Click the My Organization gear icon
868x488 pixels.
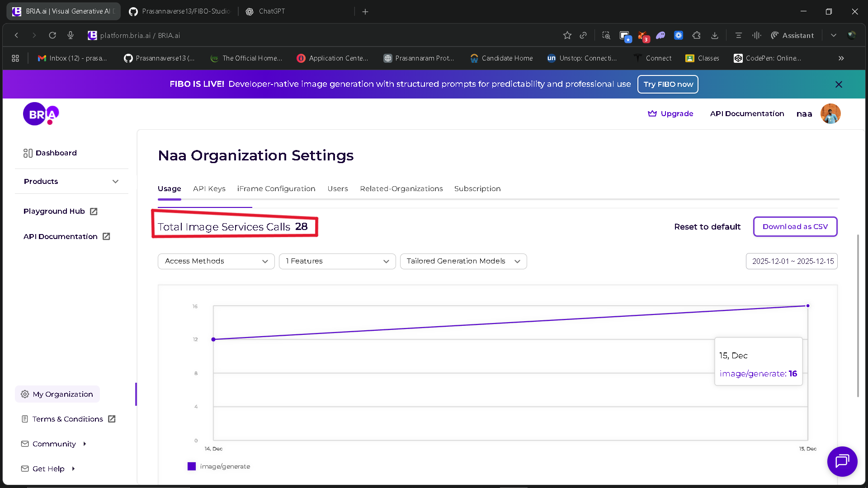(25, 394)
